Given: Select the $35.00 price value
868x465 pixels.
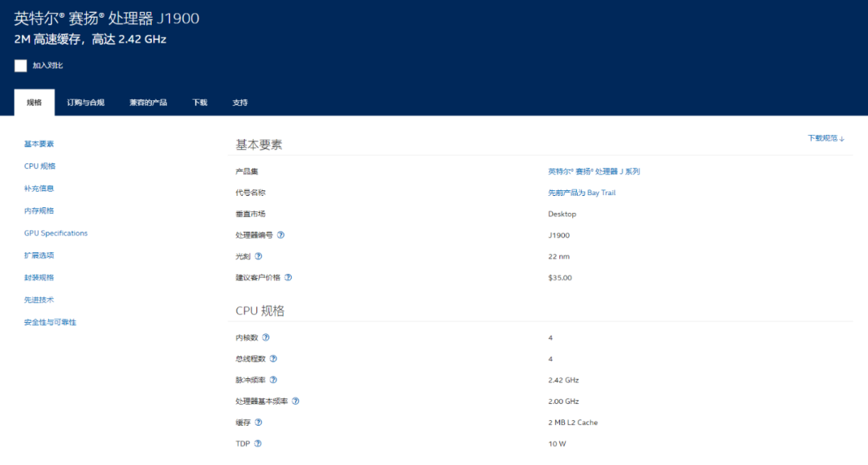Looking at the screenshot, I should [x=559, y=278].
